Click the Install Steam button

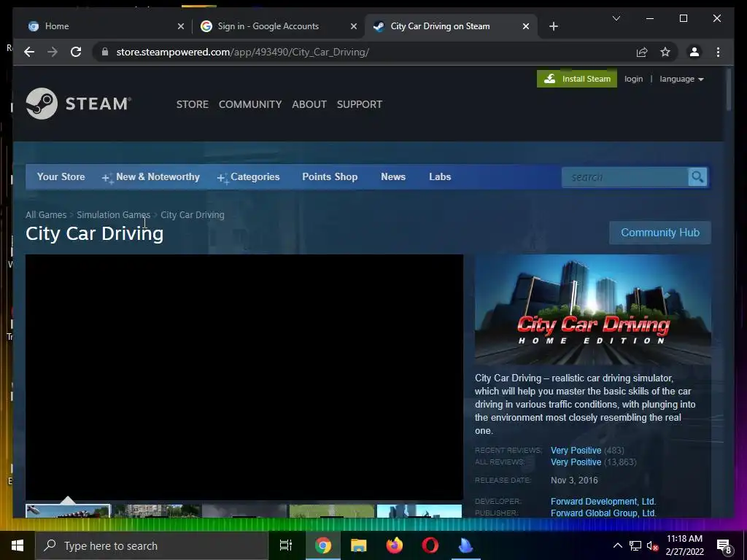[577, 79]
